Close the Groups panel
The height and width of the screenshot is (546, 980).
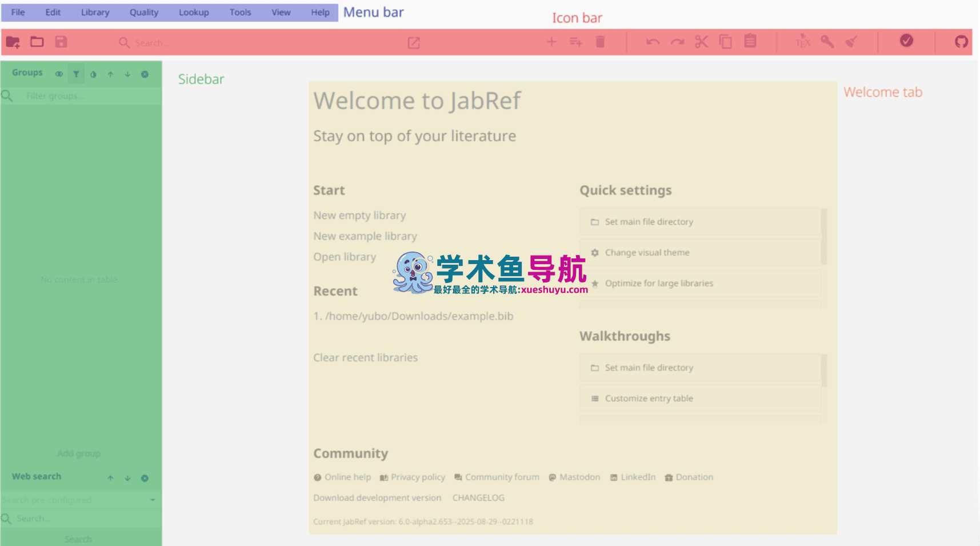(145, 74)
